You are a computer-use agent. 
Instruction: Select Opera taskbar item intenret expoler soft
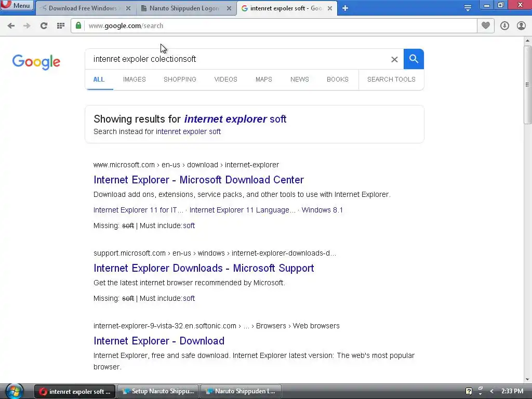click(x=75, y=392)
